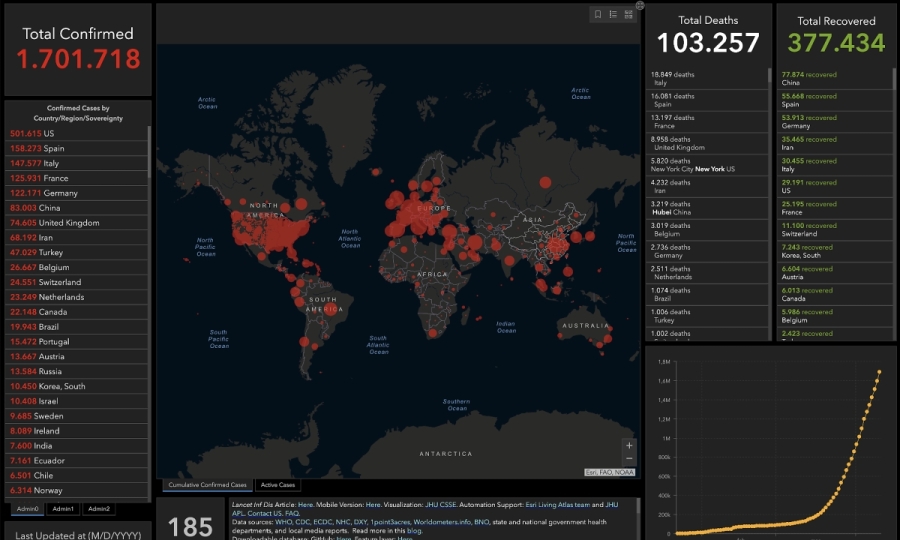Click Austria 6.604 recovered entry

click(835, 273)
